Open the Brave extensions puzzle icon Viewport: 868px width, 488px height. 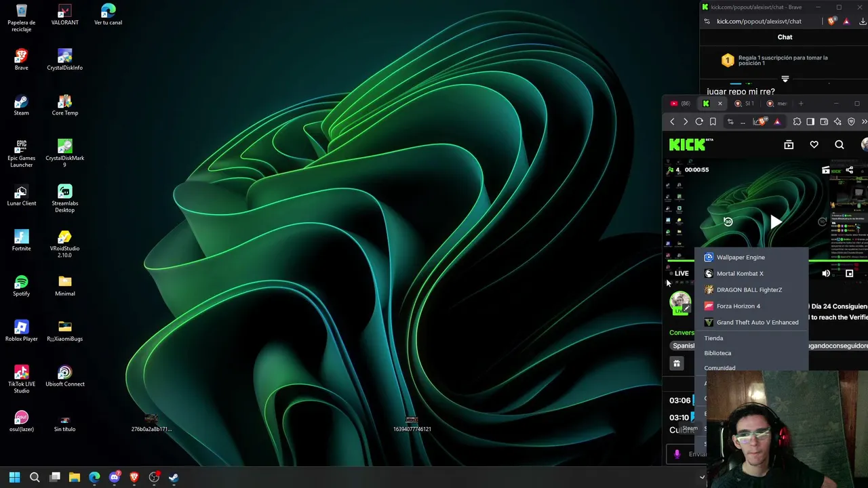coord(797,122)
